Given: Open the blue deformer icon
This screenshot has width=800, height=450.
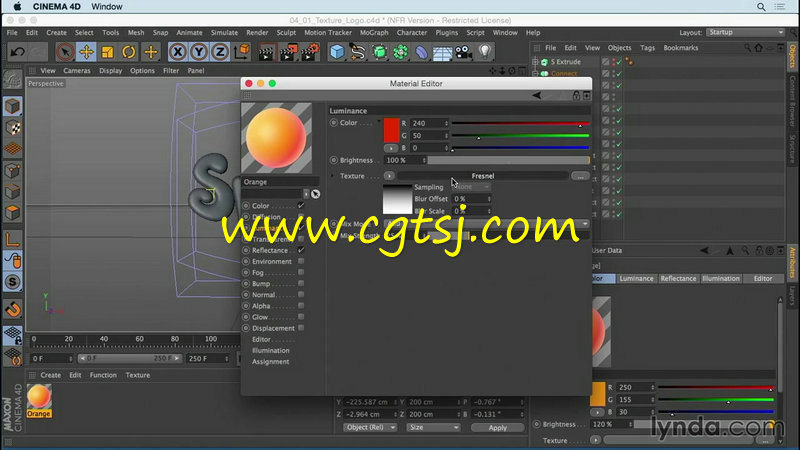Looking at the screenshot, I should (x=421, y=52).
